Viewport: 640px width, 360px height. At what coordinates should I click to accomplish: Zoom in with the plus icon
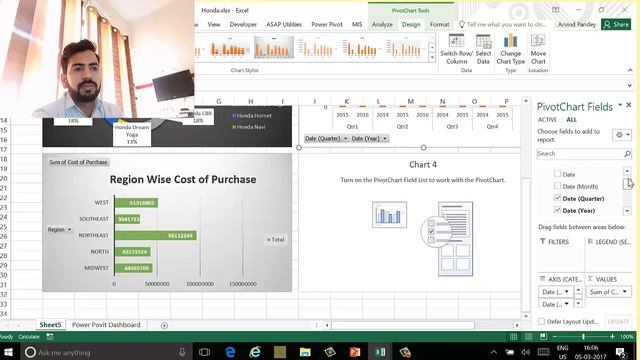[612, 337]
